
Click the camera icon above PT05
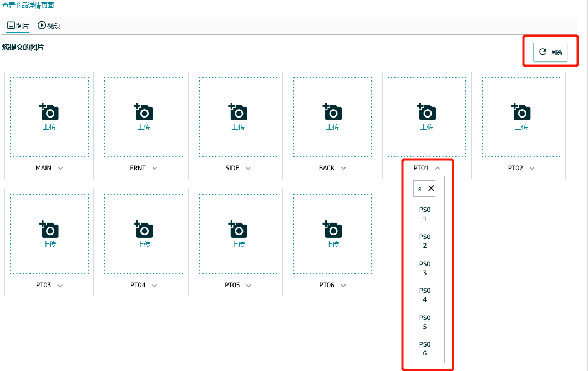click(x=238, y=230)
